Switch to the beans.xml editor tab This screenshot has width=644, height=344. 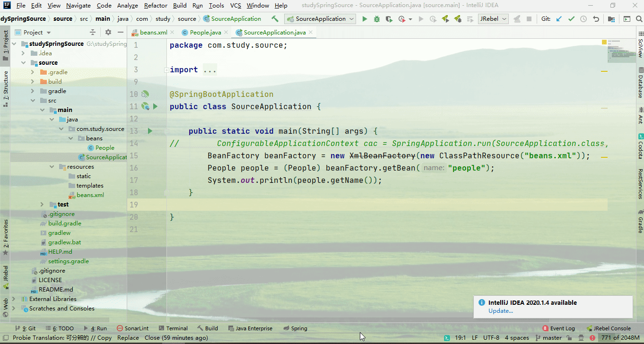point(153,33)
